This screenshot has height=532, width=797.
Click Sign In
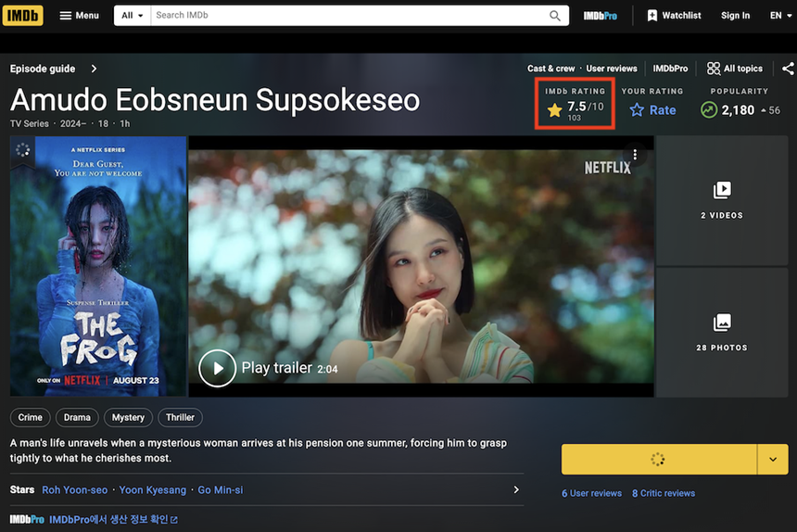pos(735,15)
